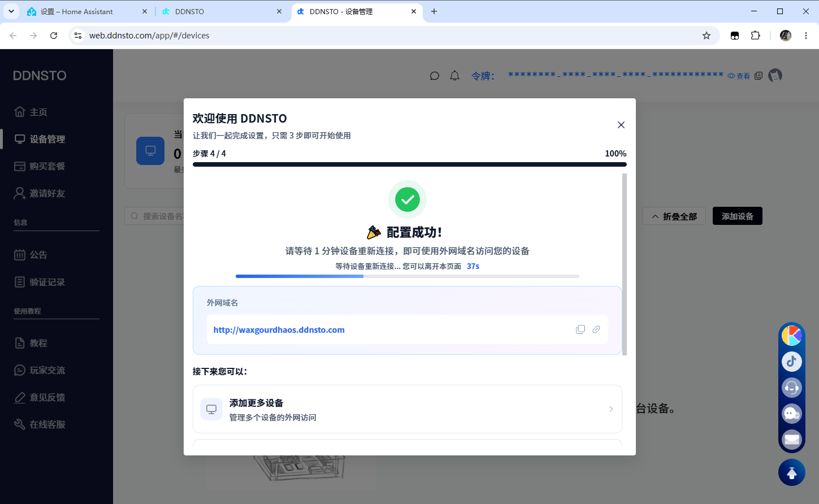819x504 pixels.
Task: Open 在线客服 in the sidebar
Action: point(40,424)
